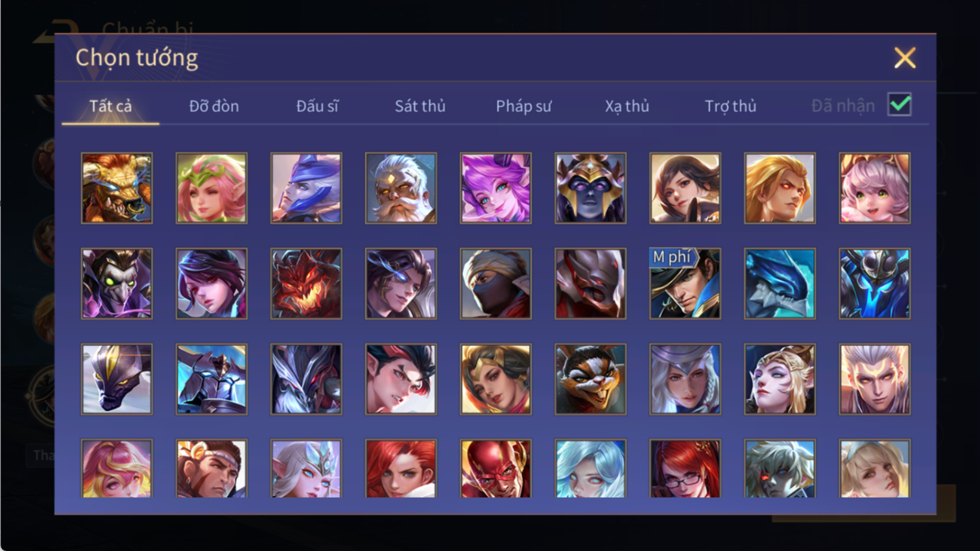Viewport: 980px width, 551px height.
Task: Select the grinning raccoon hero portrait
Action: [590, 379]
